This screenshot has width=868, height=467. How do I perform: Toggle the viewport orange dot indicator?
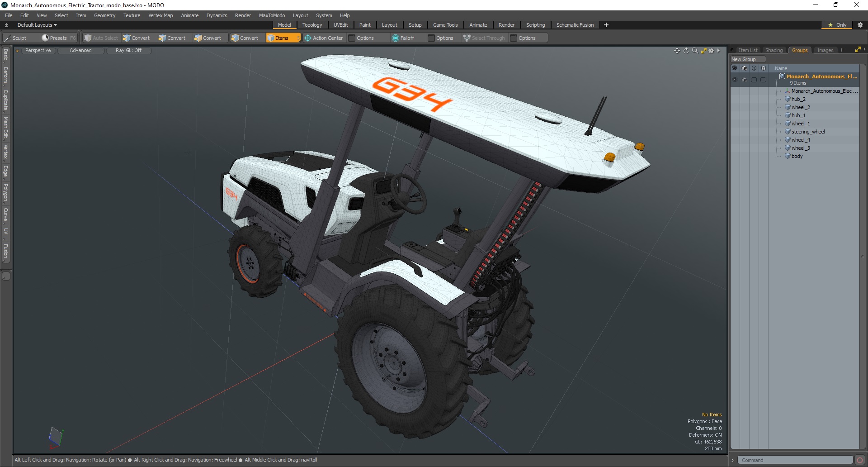(x=18, y=51)
